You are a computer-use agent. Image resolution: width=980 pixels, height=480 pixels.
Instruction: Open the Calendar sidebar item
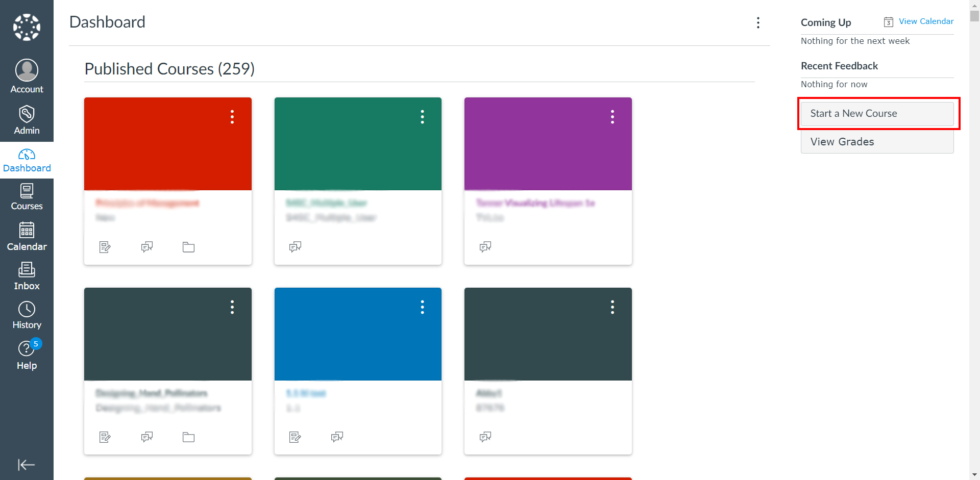pyautogui.click(x=27, y=236)
